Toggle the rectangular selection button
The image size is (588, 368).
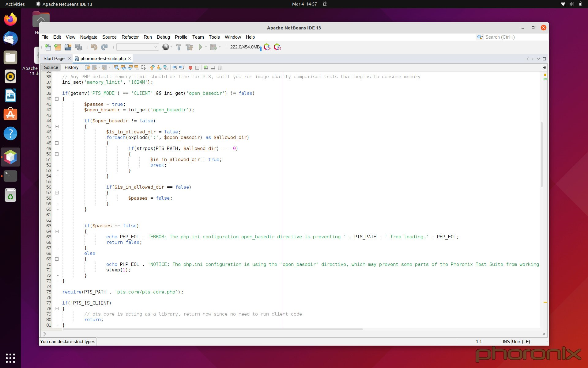143,67
